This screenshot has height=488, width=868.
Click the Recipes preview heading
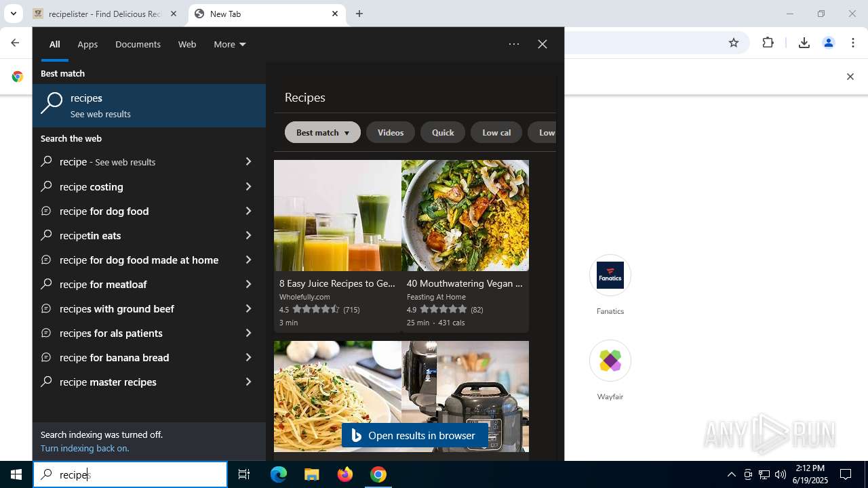305,98
